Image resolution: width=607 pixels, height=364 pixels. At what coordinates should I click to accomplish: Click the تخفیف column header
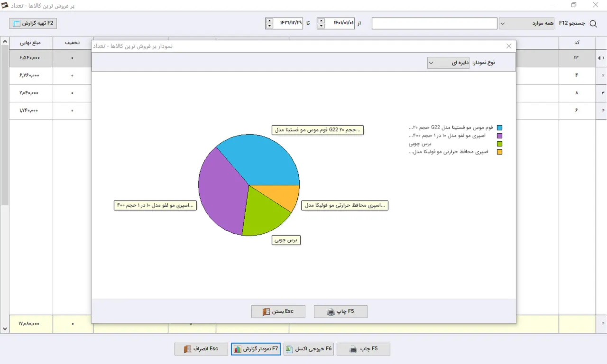click(x=73, y=43)
